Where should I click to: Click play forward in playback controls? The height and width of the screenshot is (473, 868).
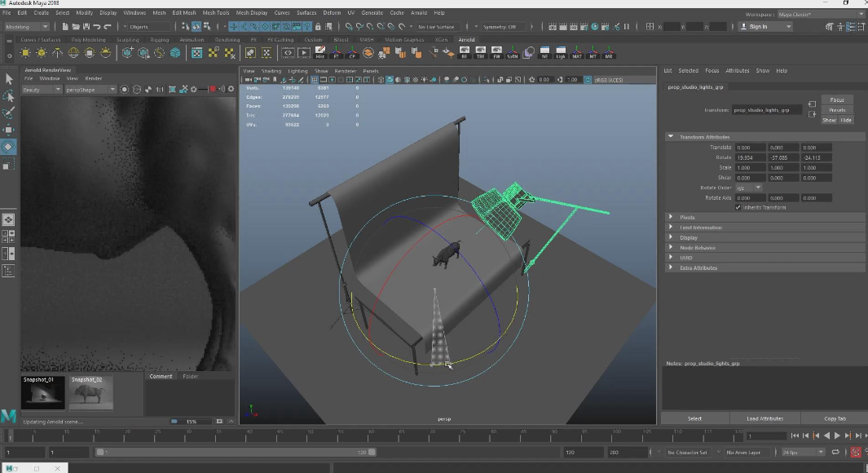837,436
